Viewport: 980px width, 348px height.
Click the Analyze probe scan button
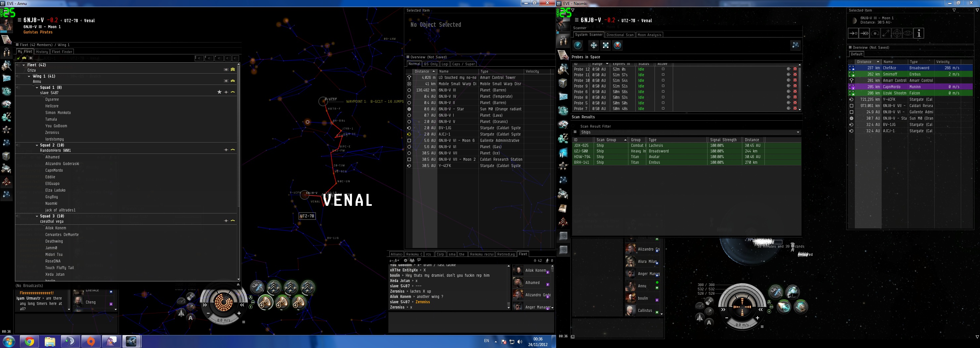578,45
